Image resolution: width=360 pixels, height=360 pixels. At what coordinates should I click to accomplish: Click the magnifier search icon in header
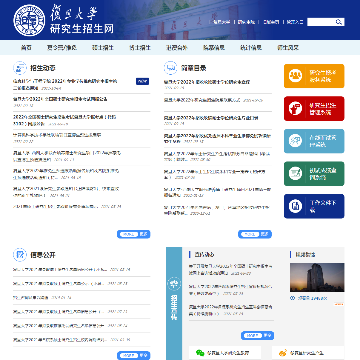tap(339, 22)
